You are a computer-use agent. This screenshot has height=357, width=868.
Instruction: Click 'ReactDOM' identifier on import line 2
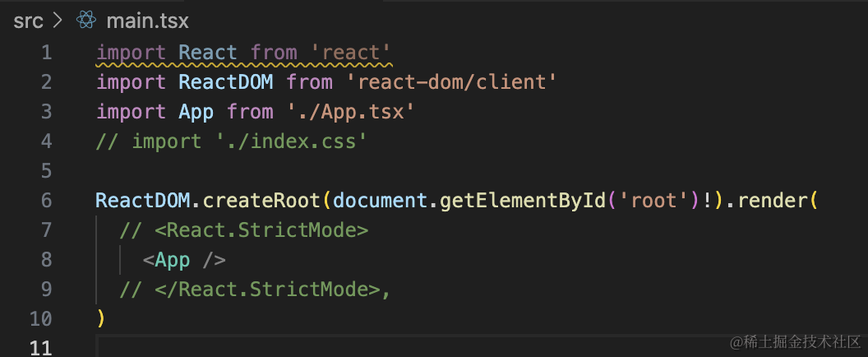point(226,82)
